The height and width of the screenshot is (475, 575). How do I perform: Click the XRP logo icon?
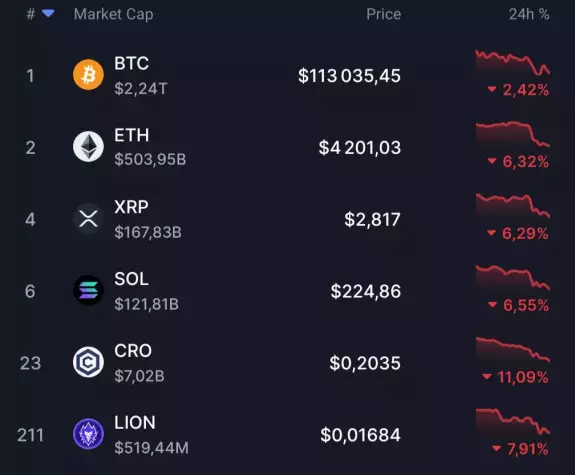(88, 219)
